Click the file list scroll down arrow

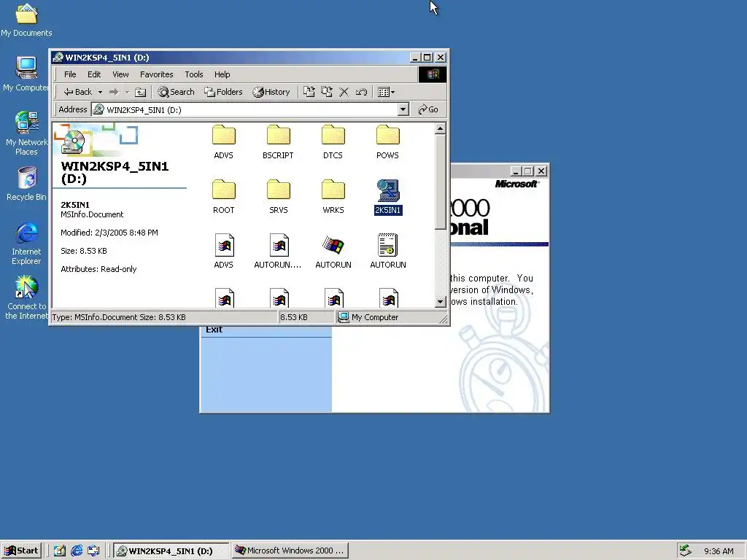(x=440, y=301)
